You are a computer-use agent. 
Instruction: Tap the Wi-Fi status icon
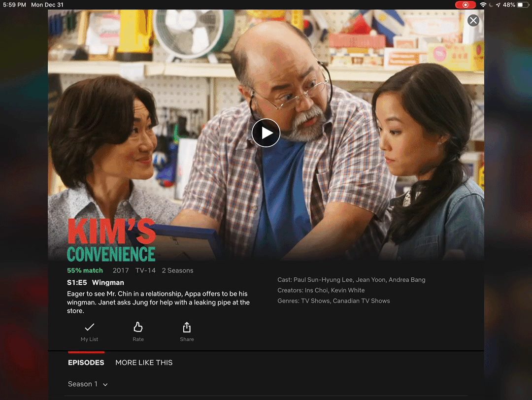click(x=483, y=5)
